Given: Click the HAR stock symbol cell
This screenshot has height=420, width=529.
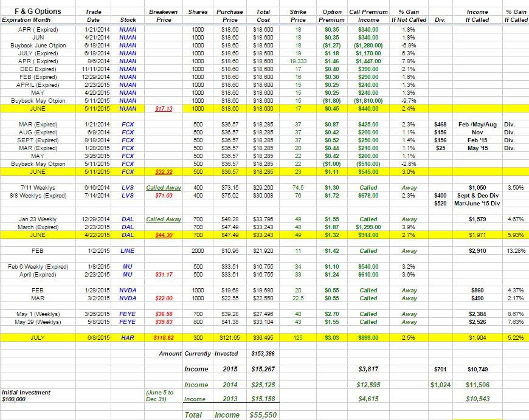Looking at the screenshot, I should point(128,338).
